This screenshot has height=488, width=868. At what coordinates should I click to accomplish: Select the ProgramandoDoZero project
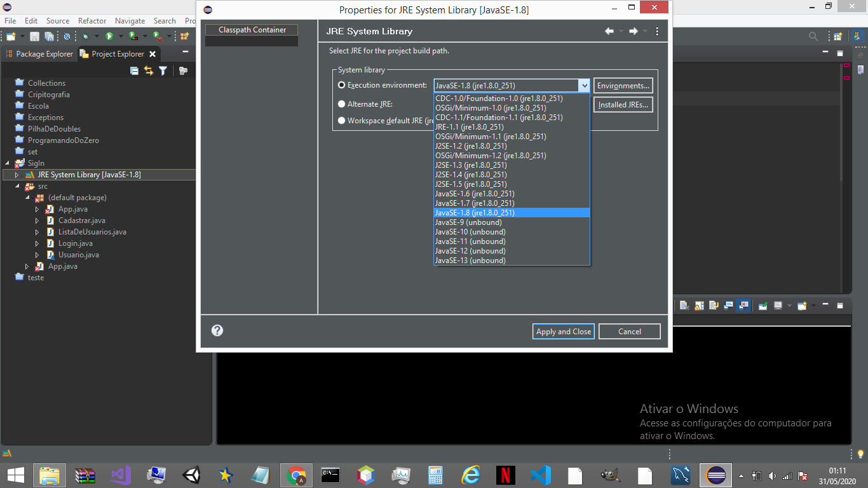(63, 140)
